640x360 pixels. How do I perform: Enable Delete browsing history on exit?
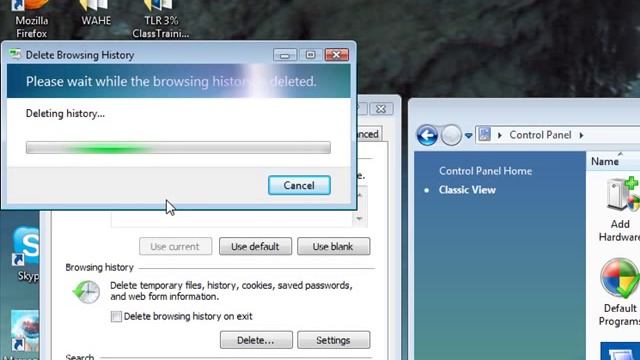116,316
